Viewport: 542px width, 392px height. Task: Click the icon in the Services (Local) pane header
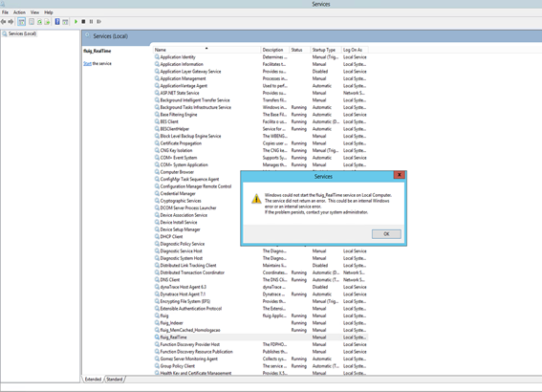click(x=87, y=35)
